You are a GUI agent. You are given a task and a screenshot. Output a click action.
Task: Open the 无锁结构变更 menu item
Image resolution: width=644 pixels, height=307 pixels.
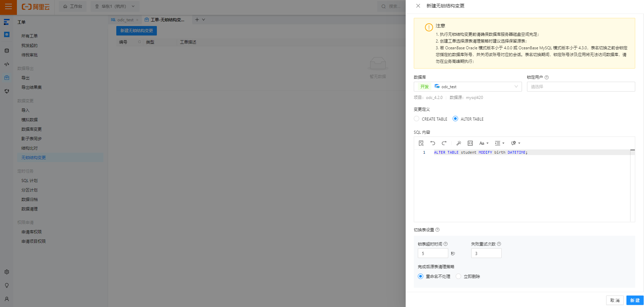point(33,157)
